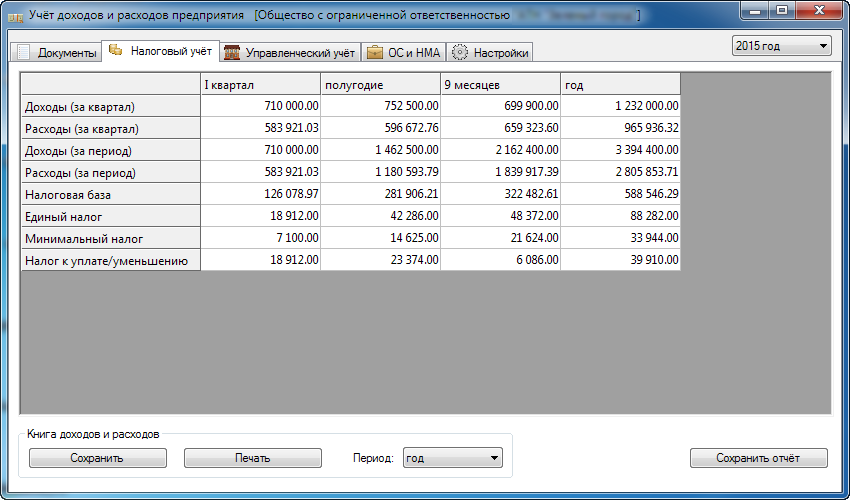Expand the Период dropdown set to год

453,458
